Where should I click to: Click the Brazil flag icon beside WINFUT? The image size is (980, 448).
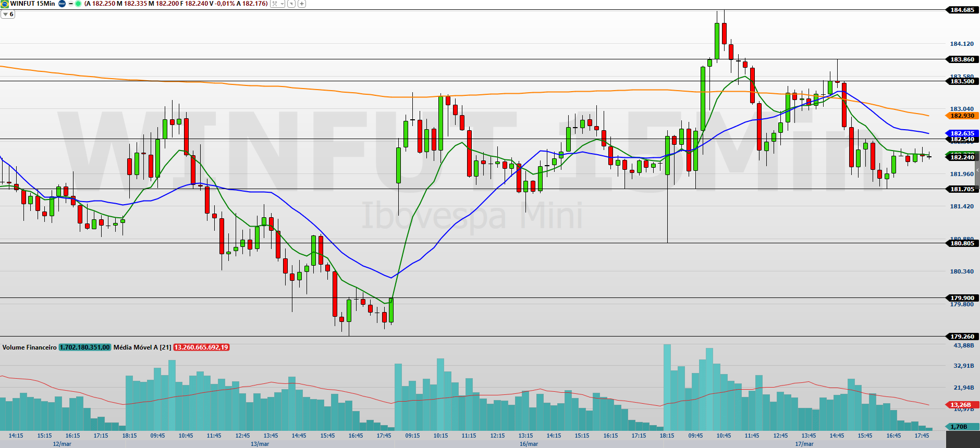5,4
